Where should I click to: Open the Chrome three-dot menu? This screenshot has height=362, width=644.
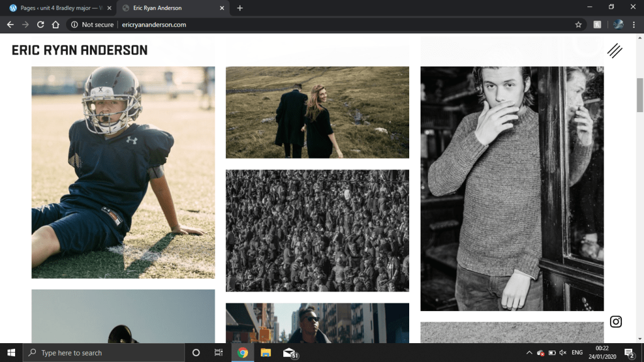coord(634,25)
